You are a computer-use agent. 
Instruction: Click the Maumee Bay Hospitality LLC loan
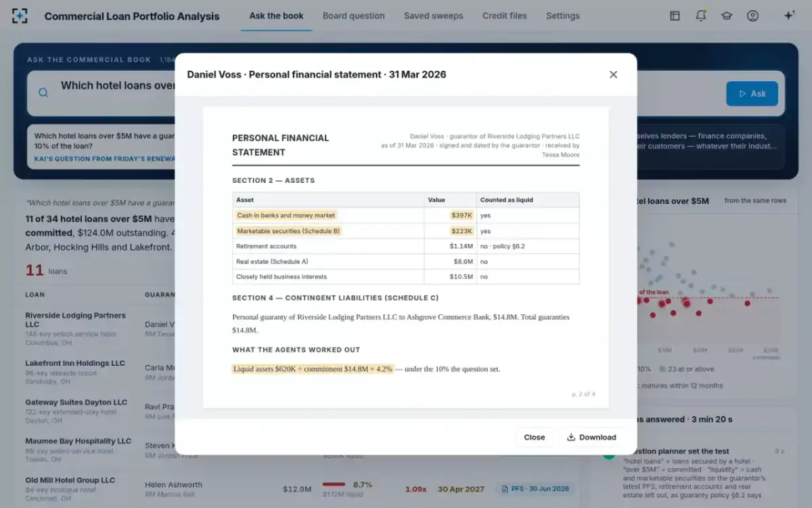(78, 441)
